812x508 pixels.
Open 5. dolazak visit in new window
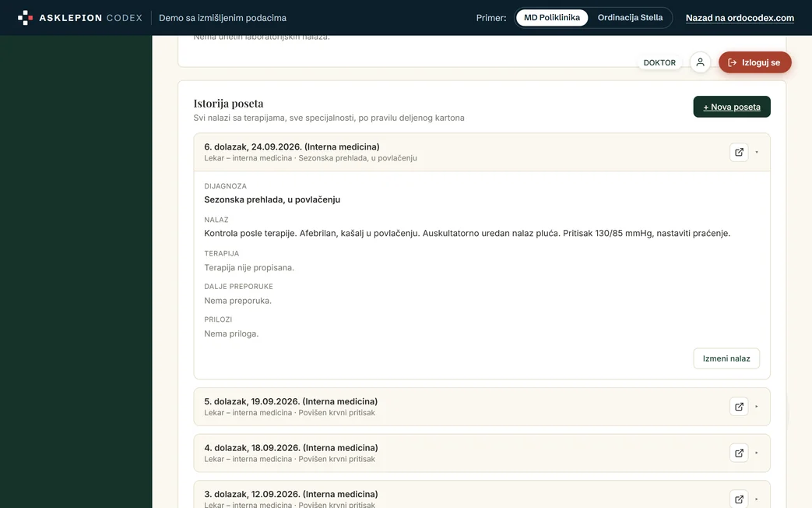[x=739, y=407]
